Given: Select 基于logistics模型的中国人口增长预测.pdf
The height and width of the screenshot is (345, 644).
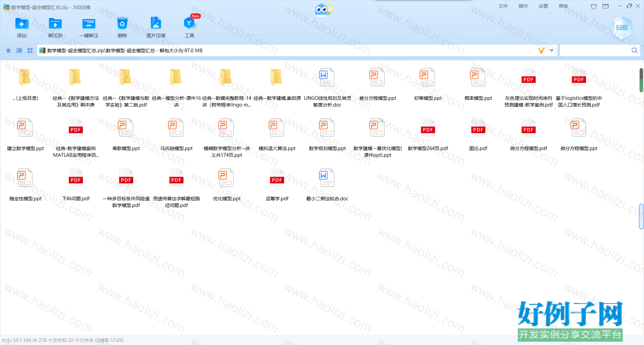Looking at the screenshot, I should coord(579,88).
